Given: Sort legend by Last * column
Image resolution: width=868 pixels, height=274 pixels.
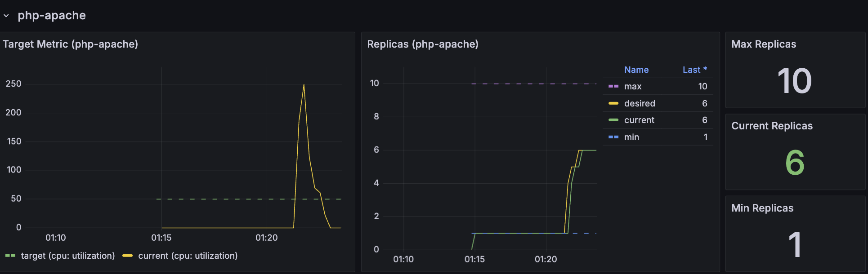Looking at the screenshot, I should 694,70.
